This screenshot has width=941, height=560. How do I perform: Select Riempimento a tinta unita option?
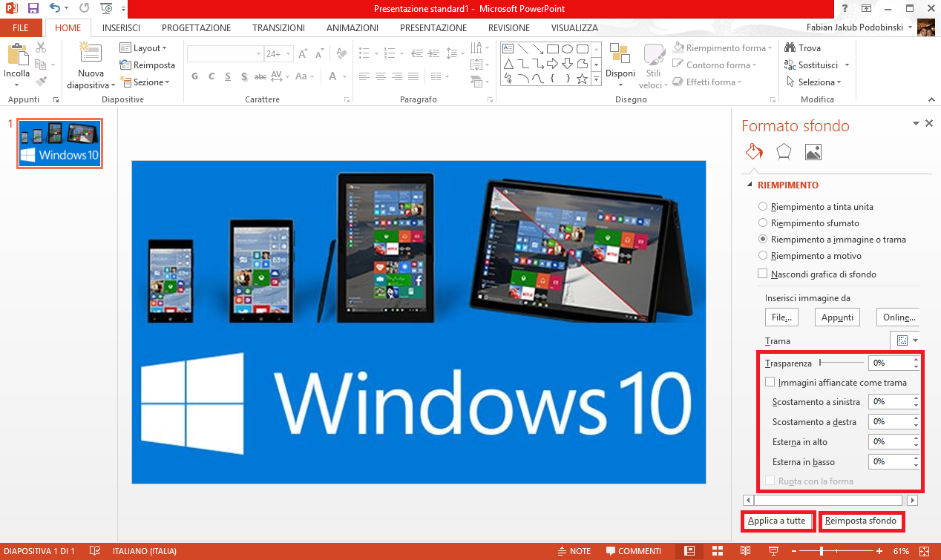(x=762, y=207)
